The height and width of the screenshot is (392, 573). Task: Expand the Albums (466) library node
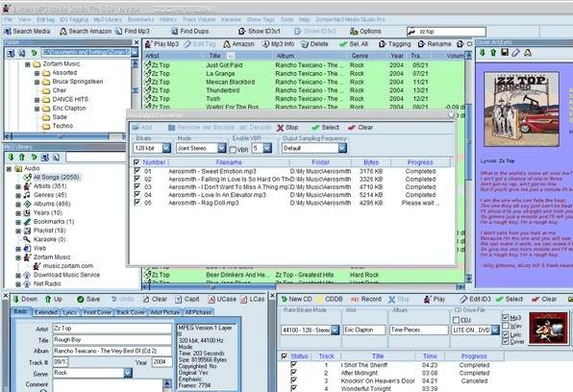18,205
